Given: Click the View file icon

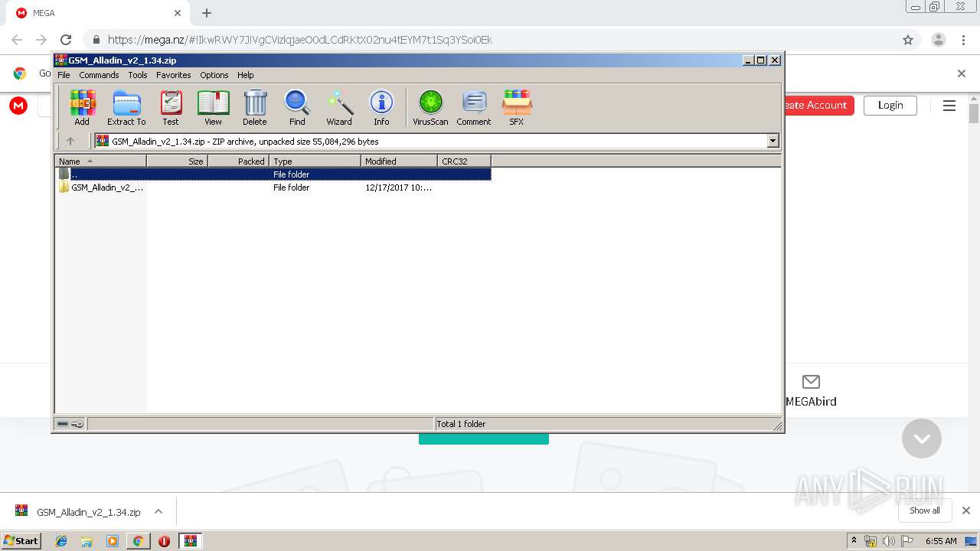Looking at the screenshot, I should [x=213, y=107].
